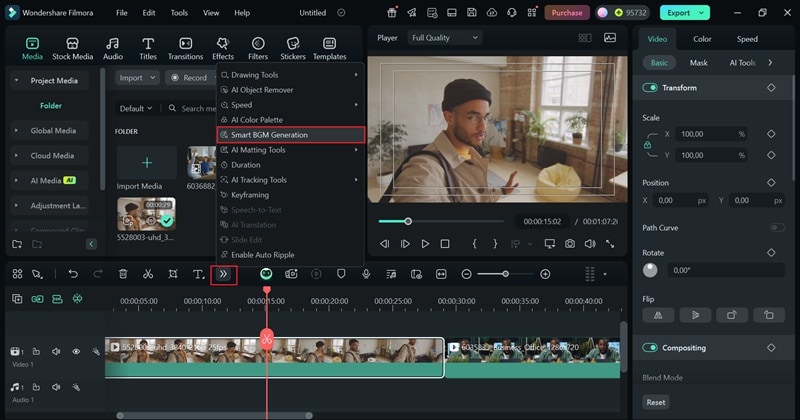800x420 pixels.
Task: Click the Delete trash icon
Action: (123, 274)
